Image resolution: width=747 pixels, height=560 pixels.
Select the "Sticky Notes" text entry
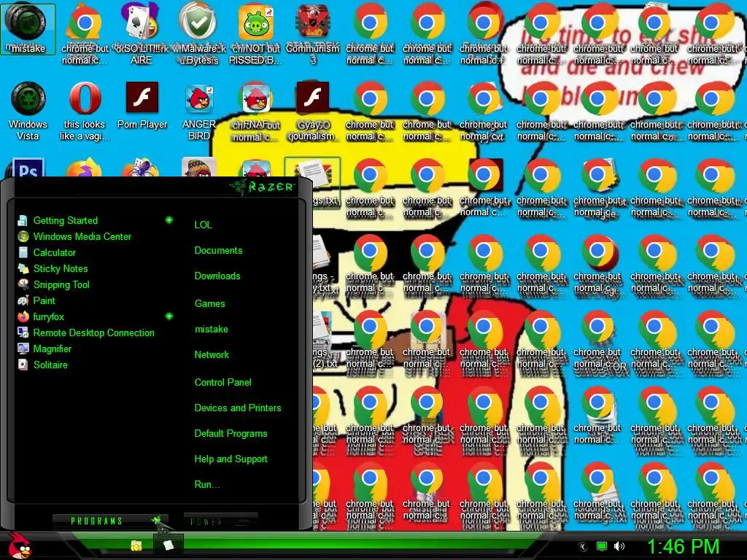tap(61, 268)
